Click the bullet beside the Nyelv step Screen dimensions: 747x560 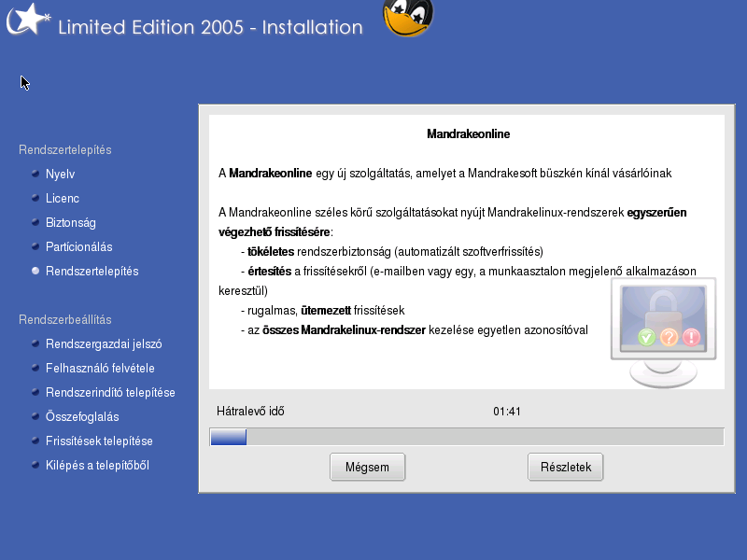(35, 174)
